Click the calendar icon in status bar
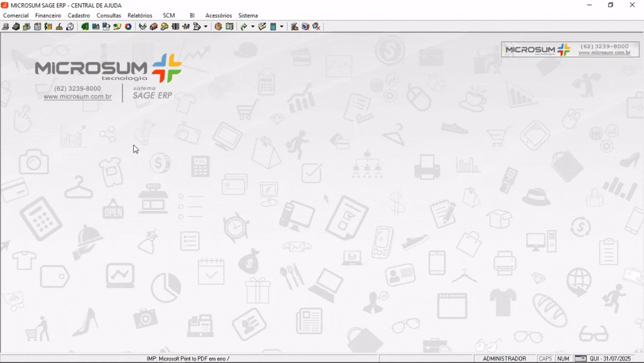This screenshot has height=363, width=644. 580,358
